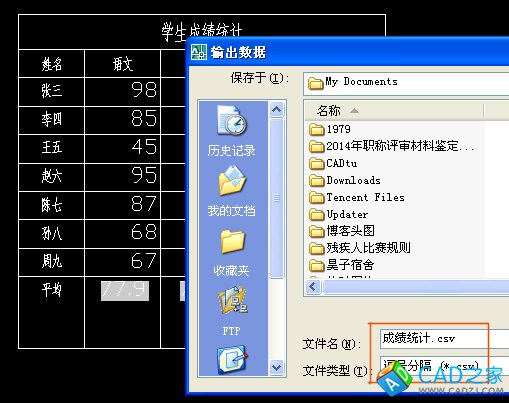509x403 pixels.
Task: Select the highlighted 77.9 average cell
Action: [x=125, y=291]
